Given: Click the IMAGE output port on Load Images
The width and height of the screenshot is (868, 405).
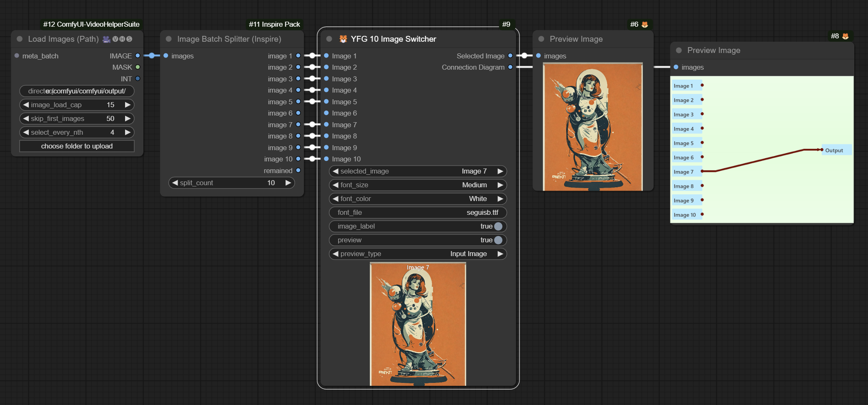Looking at the screenshot, I should (x=138, y=55).
